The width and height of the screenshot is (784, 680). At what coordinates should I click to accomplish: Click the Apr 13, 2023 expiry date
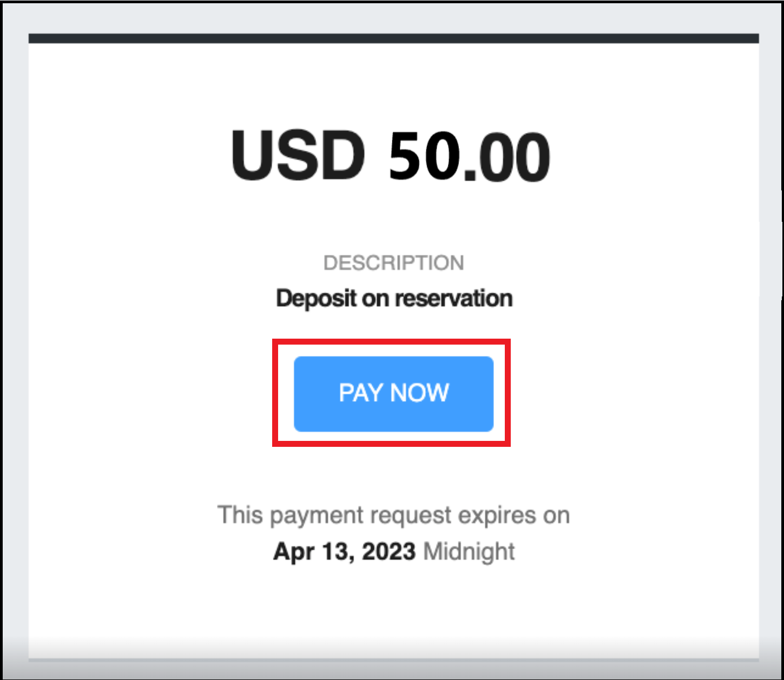click(344, 551)
